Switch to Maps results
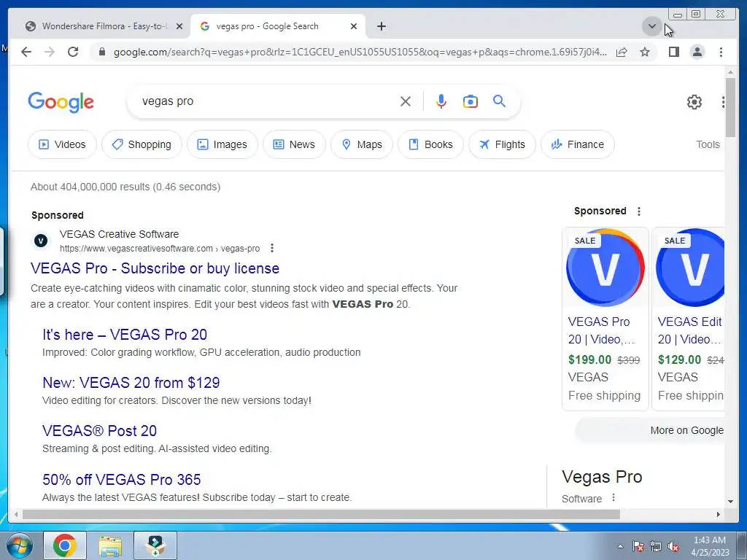Viewport: 747px width, 560px height. 362,144
